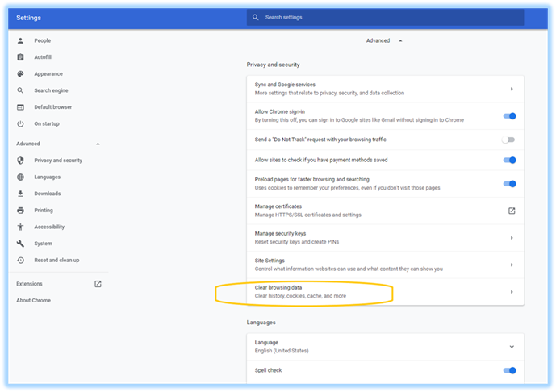Click the On startup power icon
The height and width of the screenshot is (392, 556).
(20, 123)
